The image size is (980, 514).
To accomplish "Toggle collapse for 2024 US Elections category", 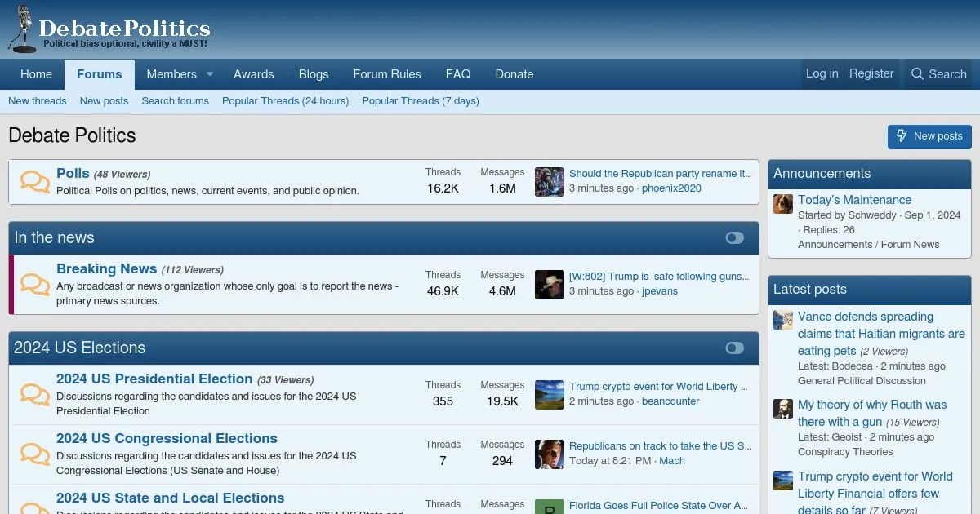I will [x=734, y=348].
